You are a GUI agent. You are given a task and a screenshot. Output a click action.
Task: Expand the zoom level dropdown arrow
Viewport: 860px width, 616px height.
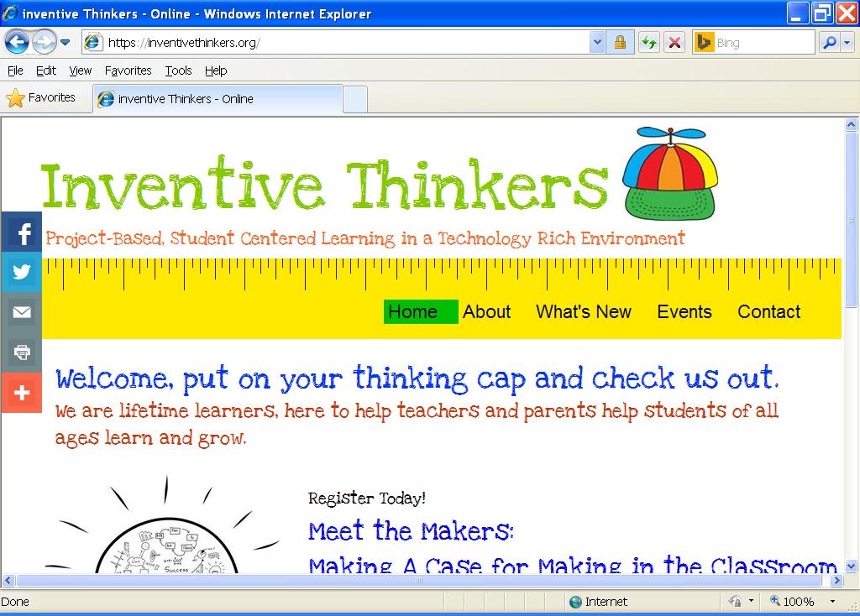pyautogui.click(x=832, y=601)
